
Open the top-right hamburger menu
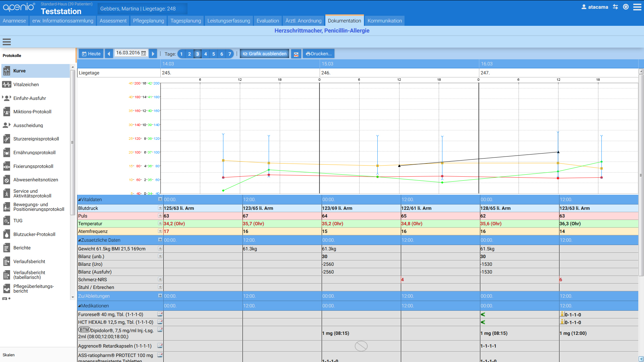coord(637,7)
